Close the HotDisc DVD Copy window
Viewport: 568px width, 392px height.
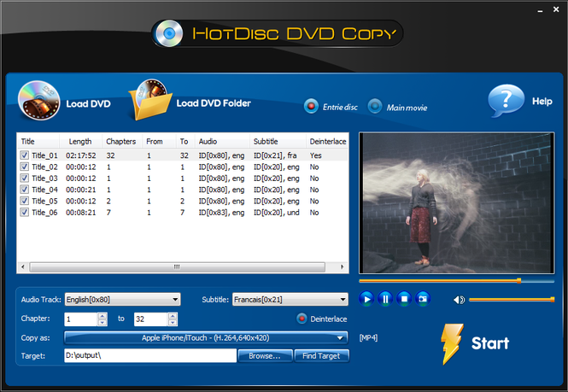click(x=556, y=9)
